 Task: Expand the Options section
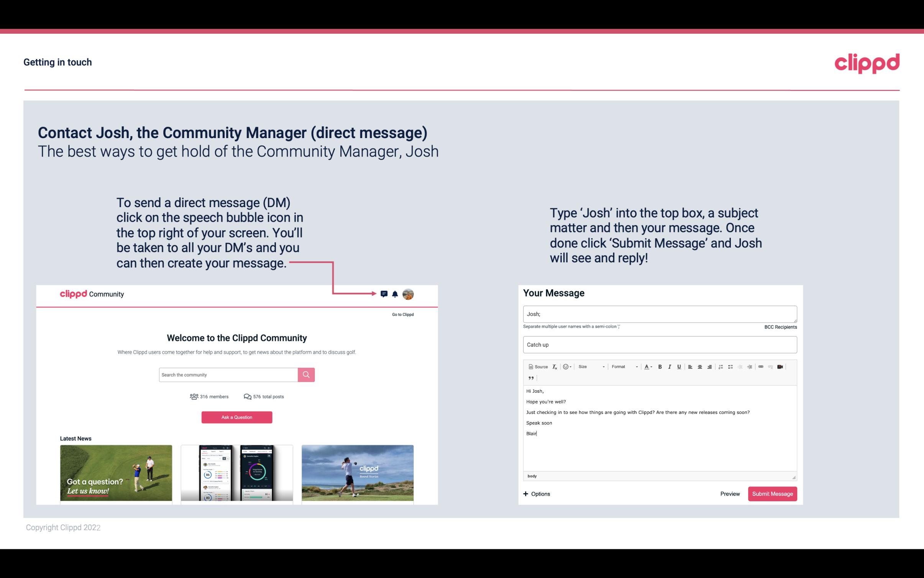536,494
